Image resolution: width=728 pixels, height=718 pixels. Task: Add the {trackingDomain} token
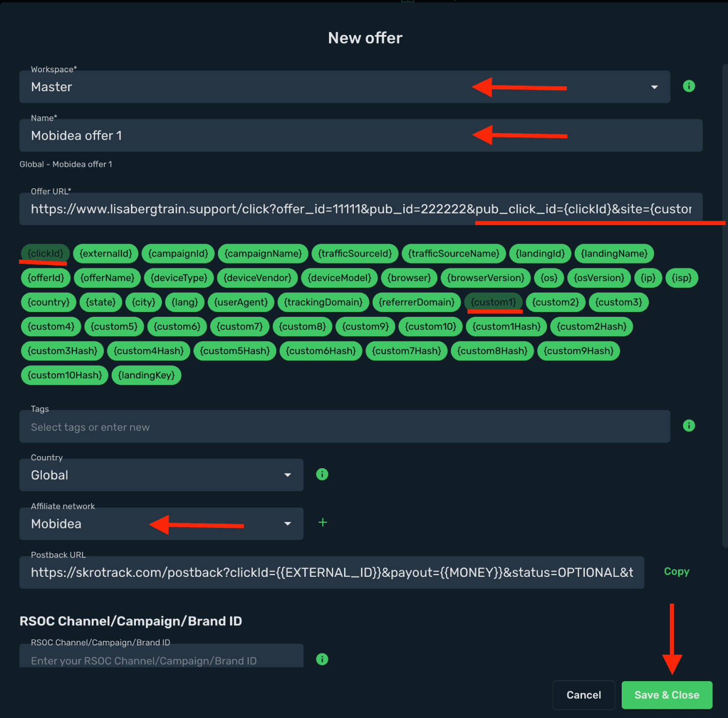click(323, 302)
